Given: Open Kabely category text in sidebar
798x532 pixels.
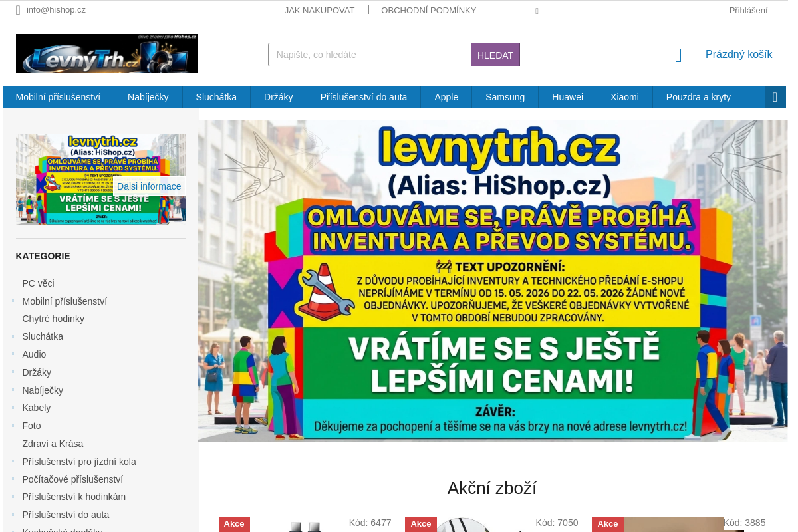Looking at the screenshot, I should (x=36, y=408).
